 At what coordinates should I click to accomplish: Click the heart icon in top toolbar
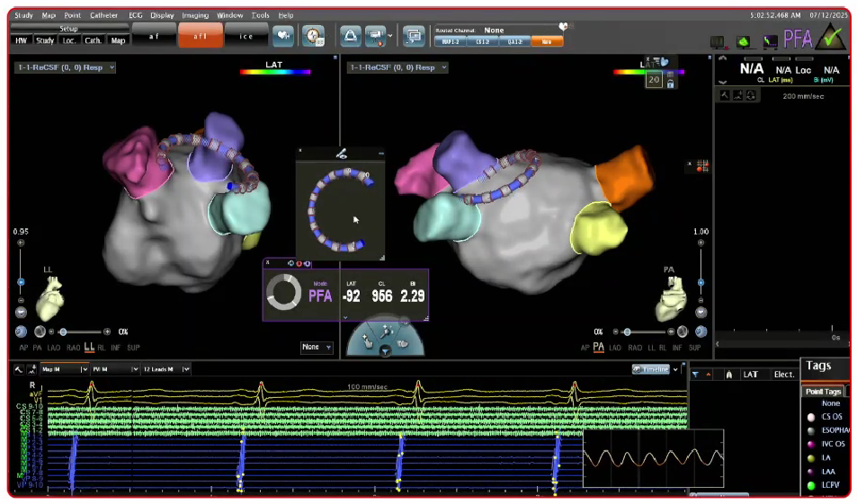point(282,36)
